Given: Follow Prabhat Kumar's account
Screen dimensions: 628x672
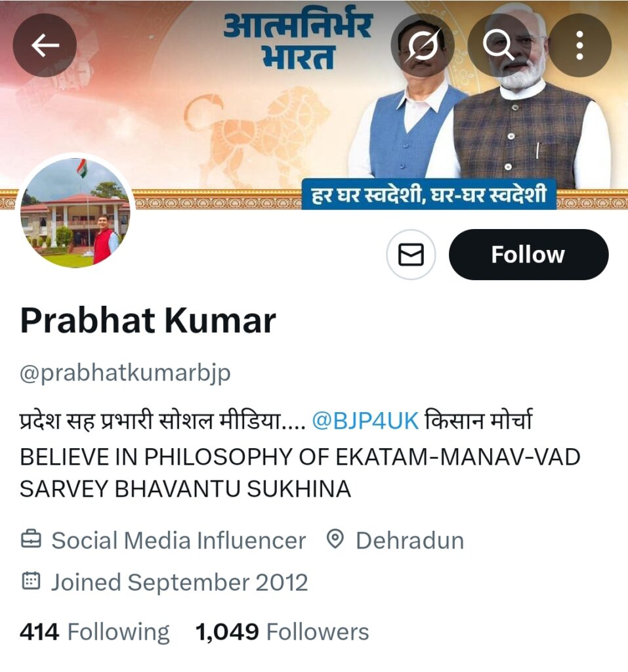Looking at the screenshot, I should [x=528, y=255].
